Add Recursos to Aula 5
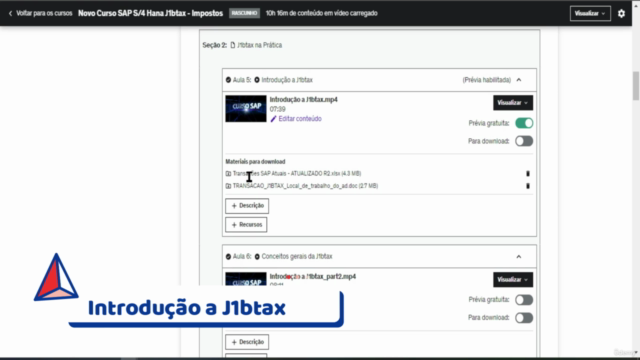Viewport: 640px width, 360px height. coord(246,224)
